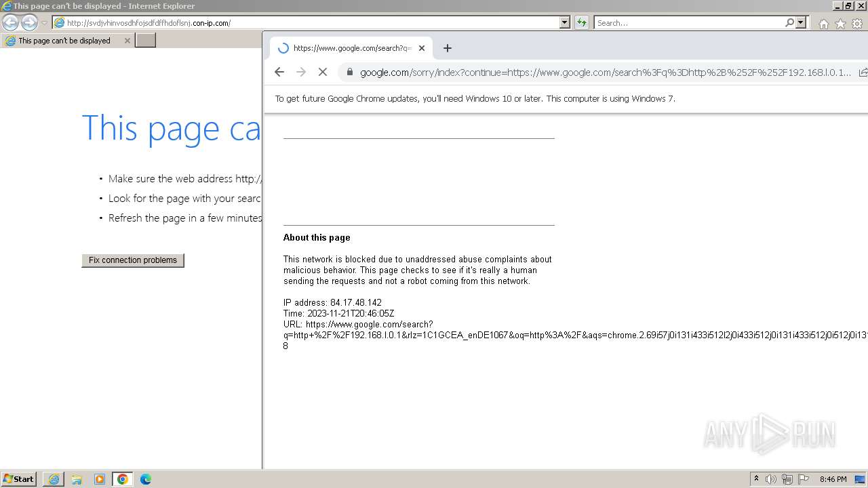
Task: Open Windows Media Player on taskbar
Action: 100,479
